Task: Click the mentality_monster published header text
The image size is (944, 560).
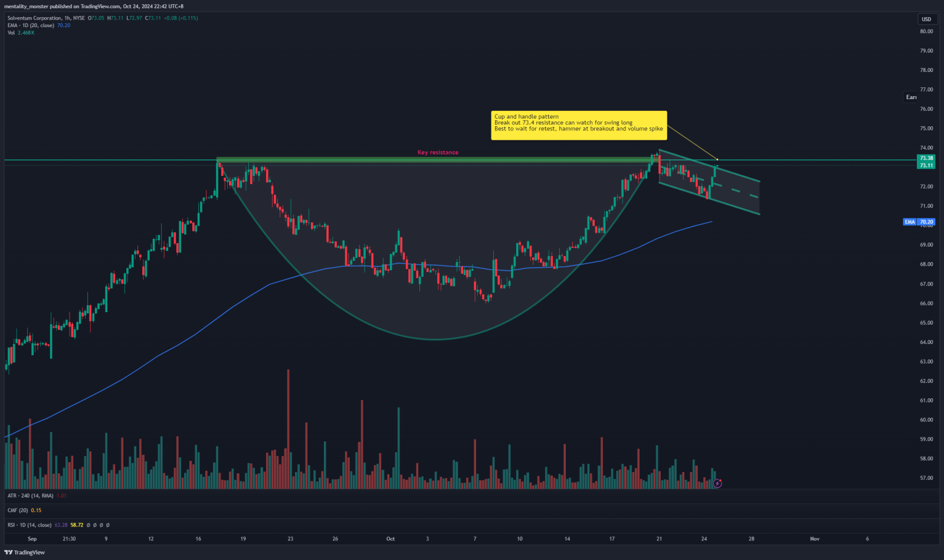Action: [94, 6]
